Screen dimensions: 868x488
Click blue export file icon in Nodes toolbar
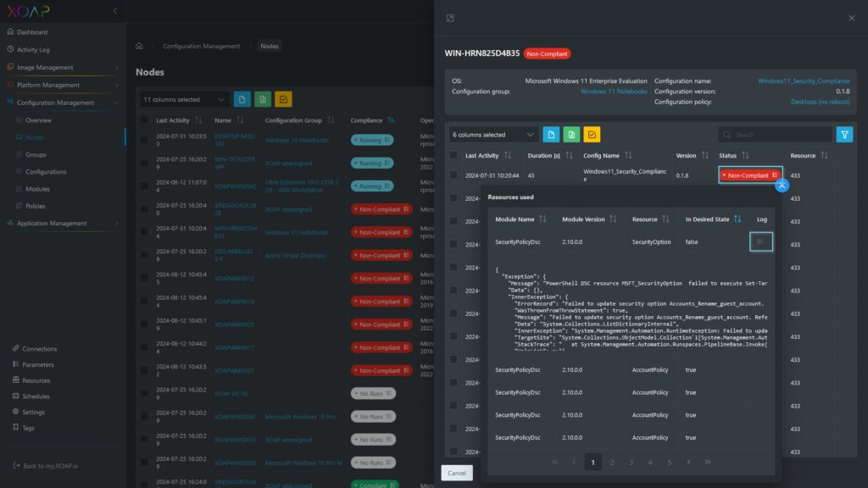(242, 100)
